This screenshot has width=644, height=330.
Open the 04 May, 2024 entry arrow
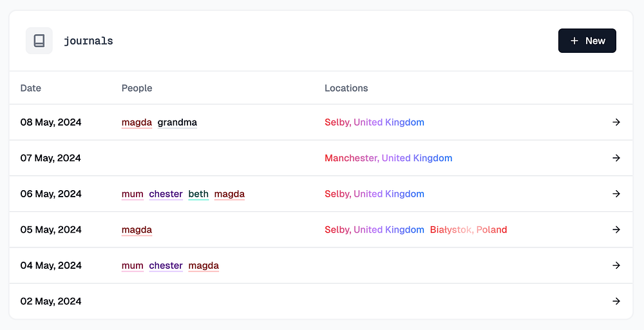coord(616,266)
